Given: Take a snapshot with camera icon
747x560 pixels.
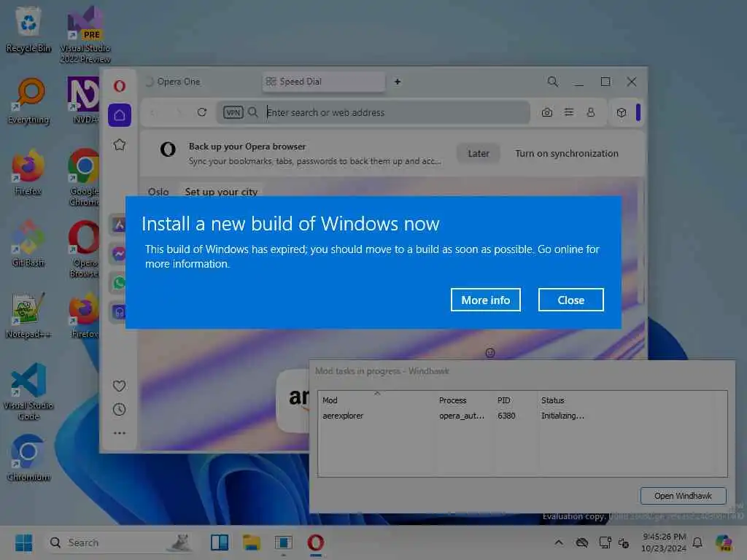Looking at the screenshot, I should (547, 112).
